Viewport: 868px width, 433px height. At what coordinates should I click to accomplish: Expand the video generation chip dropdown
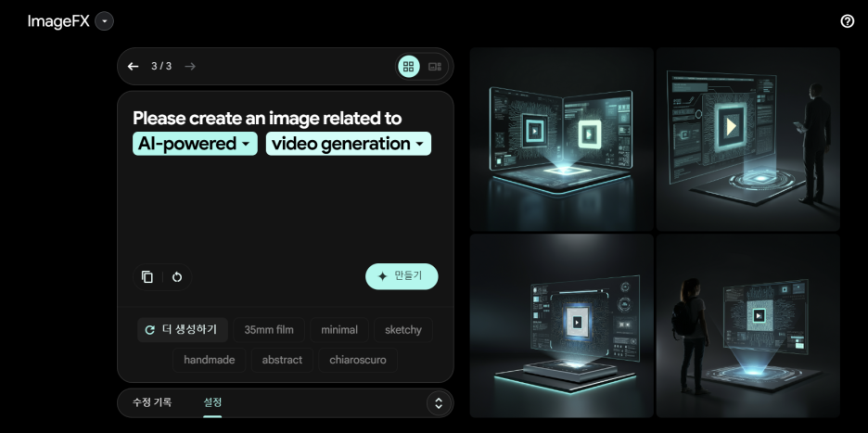coord(419,144)
